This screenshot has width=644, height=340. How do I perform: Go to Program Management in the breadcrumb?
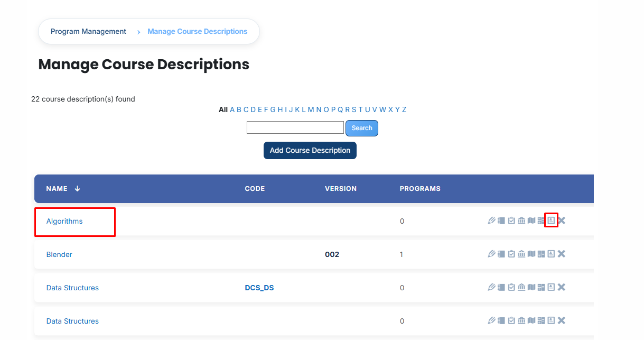click(88, 31)
